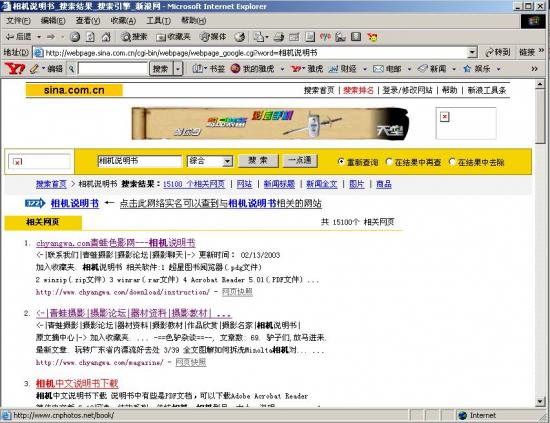Image resolution: width=550 pixels, height=423 pixels.
Task: Open the 文件(F) menu
Action: pyautogui.click(x=18, y=21)
